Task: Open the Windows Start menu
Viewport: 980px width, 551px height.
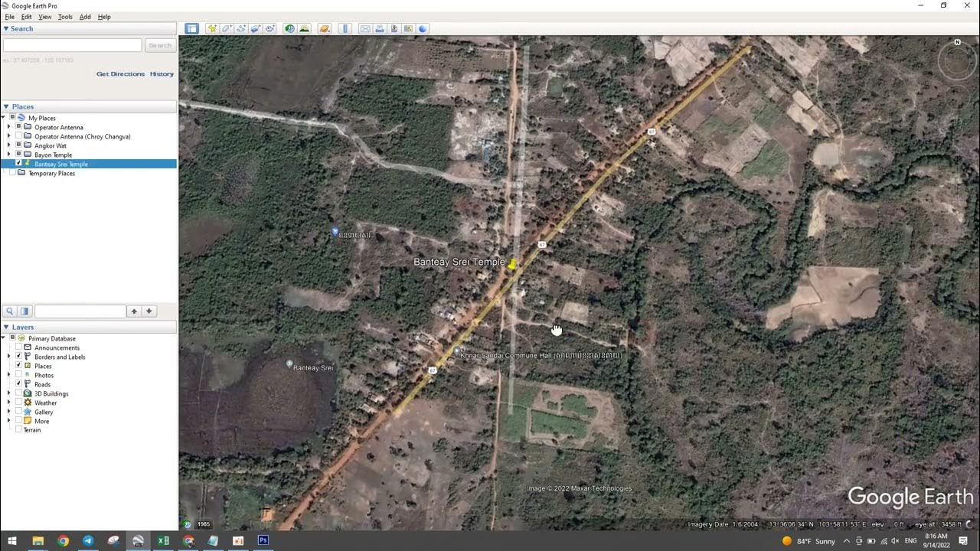Action: pyautogui.click(x=12, y=540)
